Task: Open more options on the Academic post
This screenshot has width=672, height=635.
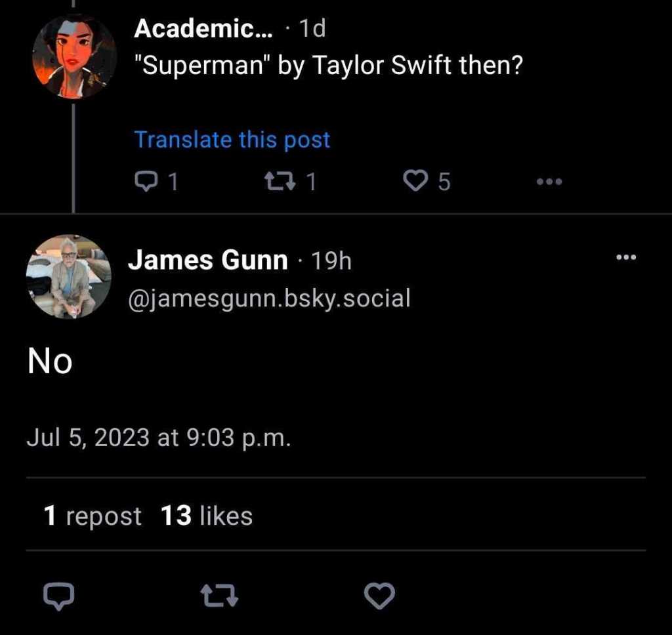Action: pyautogui.click(x=549, y=181)
